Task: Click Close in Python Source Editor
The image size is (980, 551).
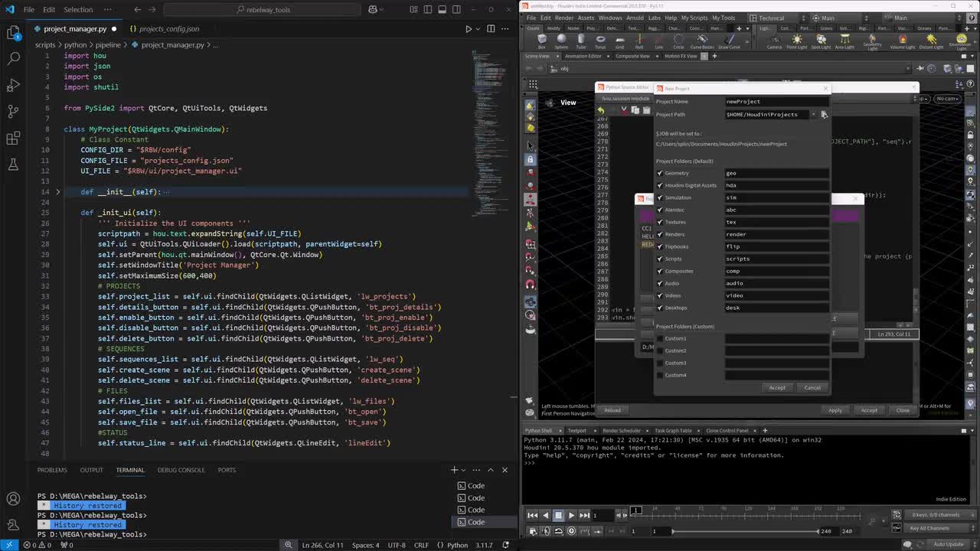Action: coord(903,410)
